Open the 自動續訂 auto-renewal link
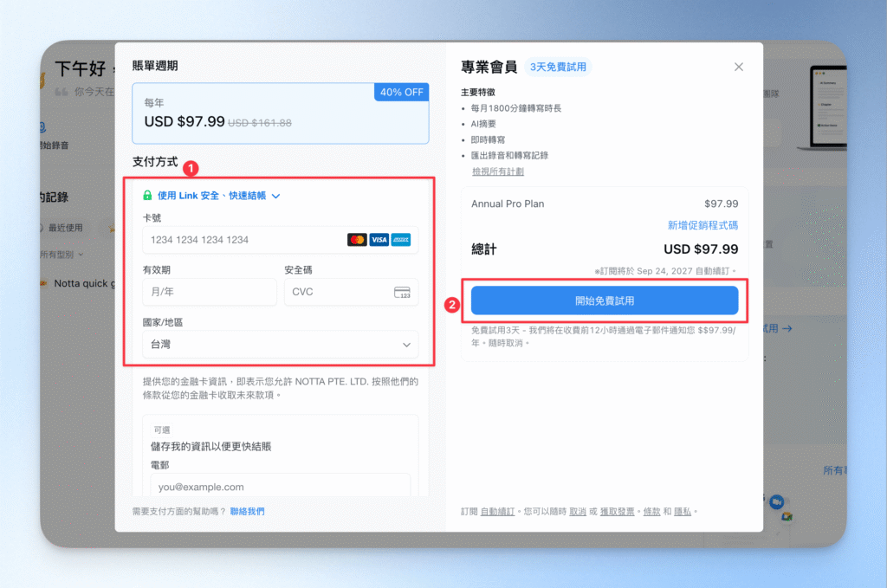Viewport: 887px width, 588px height. [497, 511]
